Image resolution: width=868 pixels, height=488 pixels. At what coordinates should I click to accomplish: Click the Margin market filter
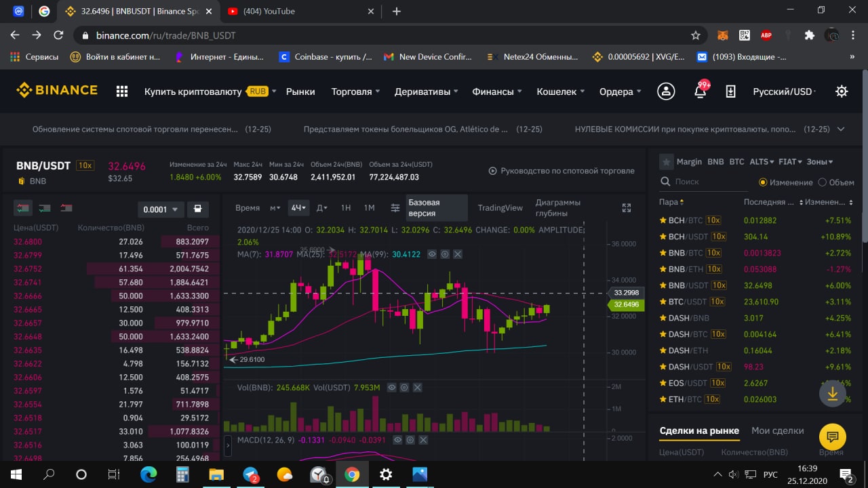689,162
